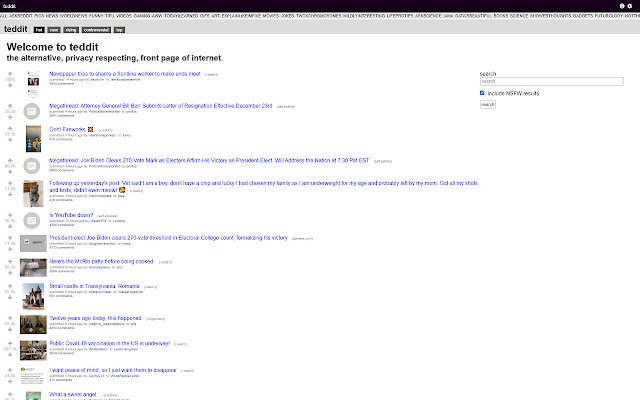640x400 pixels.
Task: Open the Transylvania castle thumbnail
Action: click(33, 296)
